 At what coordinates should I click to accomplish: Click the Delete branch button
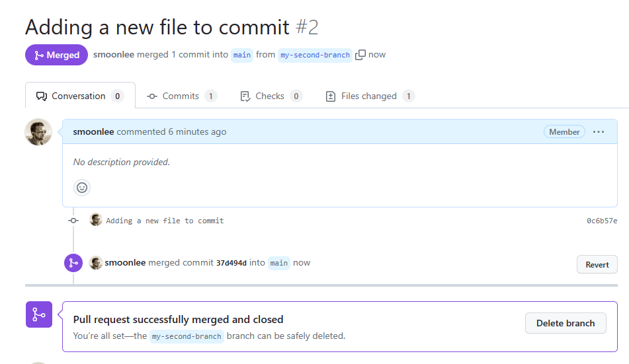[x=566, y=323]
